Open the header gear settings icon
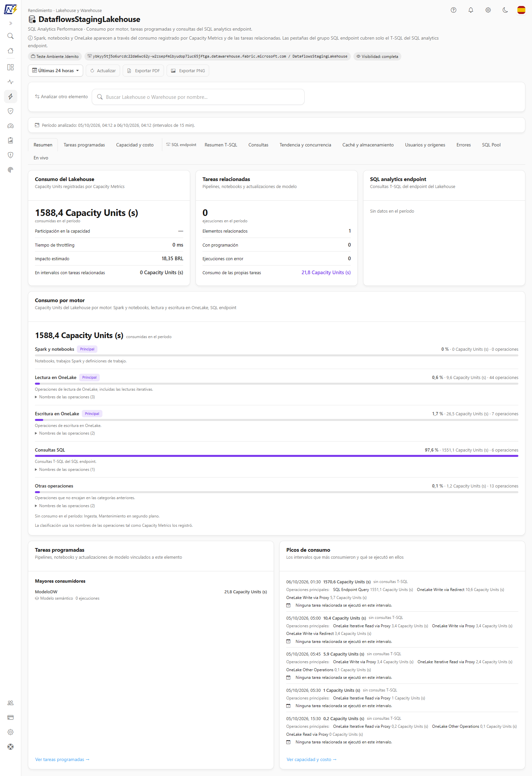The image size is (532, 776). [488, 10]
